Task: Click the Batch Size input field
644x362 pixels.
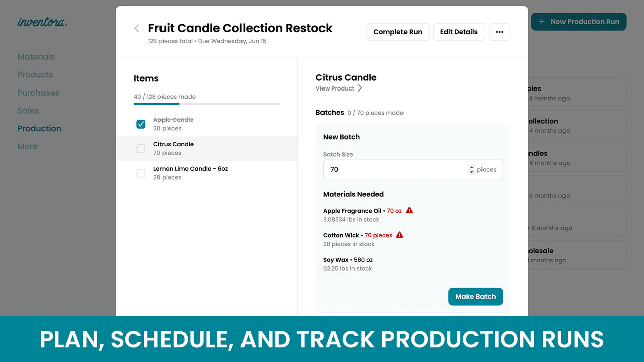Action: [x=397, y=170]
